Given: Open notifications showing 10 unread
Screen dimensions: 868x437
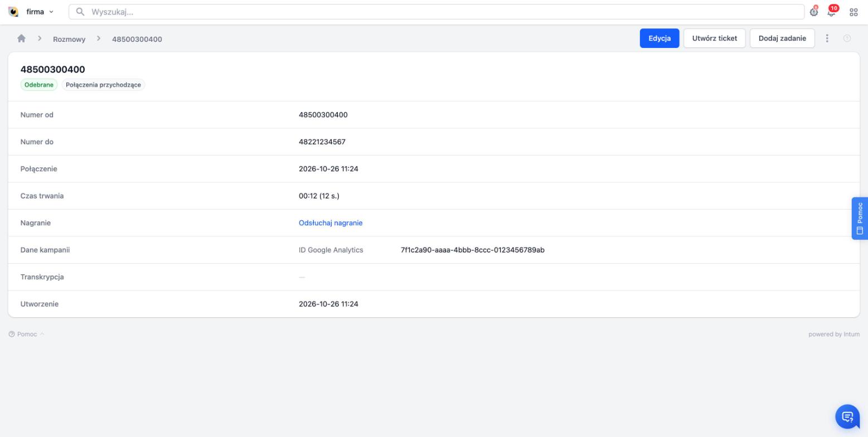Looking at the screenshot, I should click(832, 11).
